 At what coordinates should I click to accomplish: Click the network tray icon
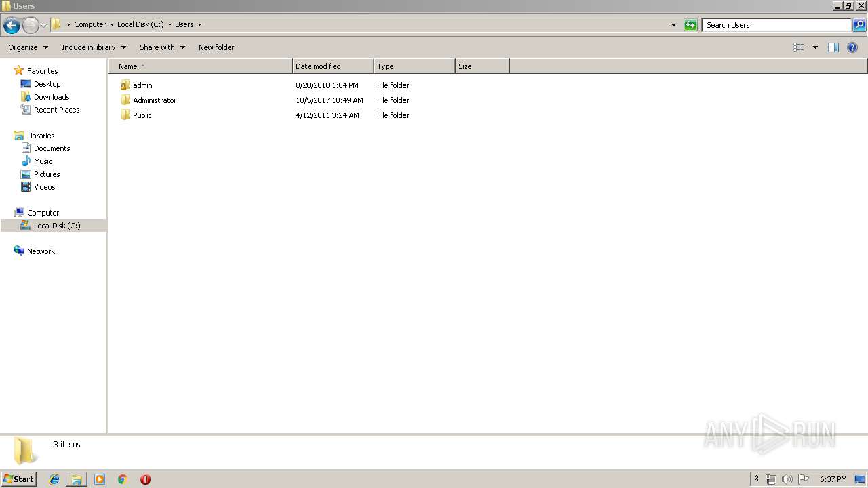point(771,479)
